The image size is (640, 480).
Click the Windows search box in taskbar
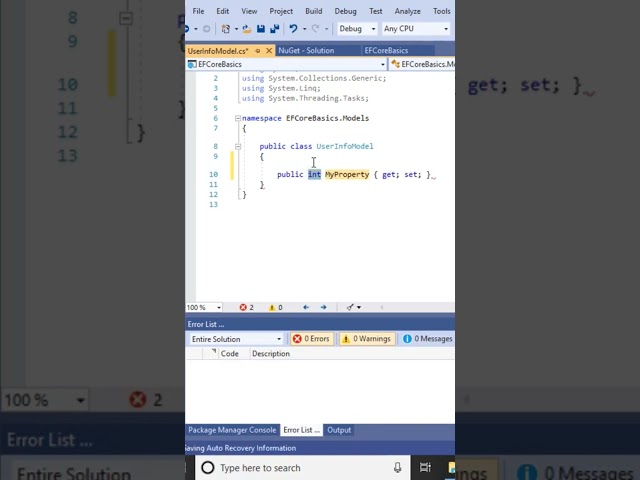point(302,468)
